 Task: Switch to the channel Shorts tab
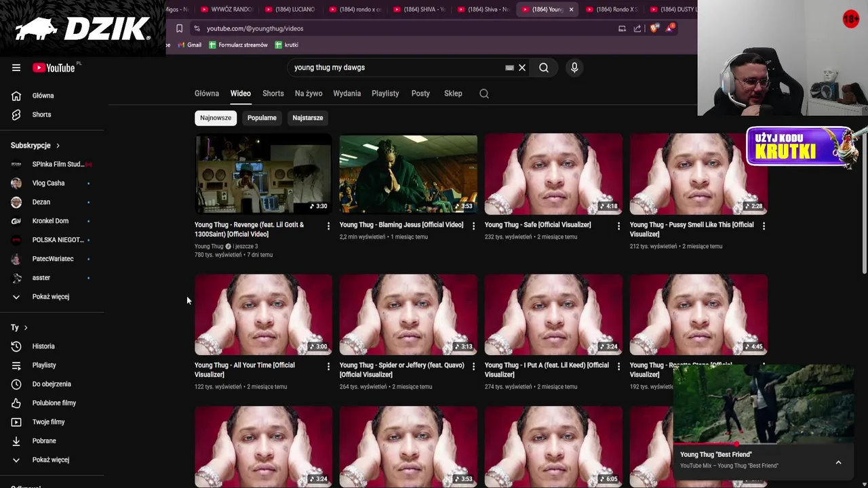click(273, 94)
